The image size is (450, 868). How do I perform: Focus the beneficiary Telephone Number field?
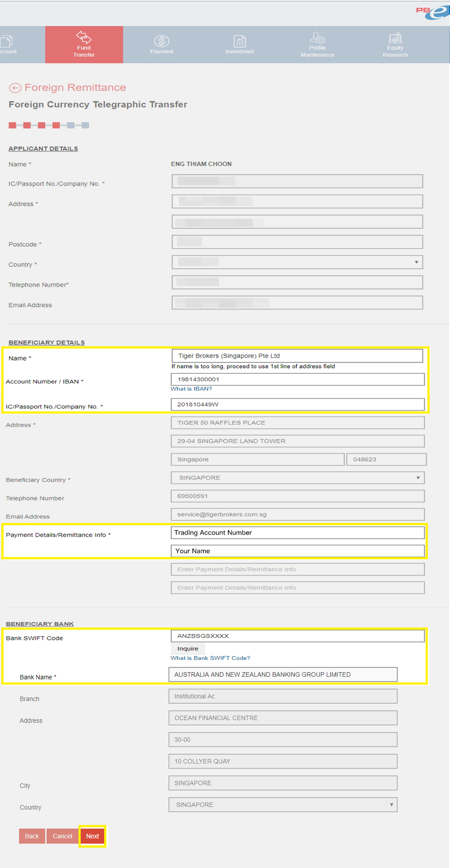click(298, 496)
